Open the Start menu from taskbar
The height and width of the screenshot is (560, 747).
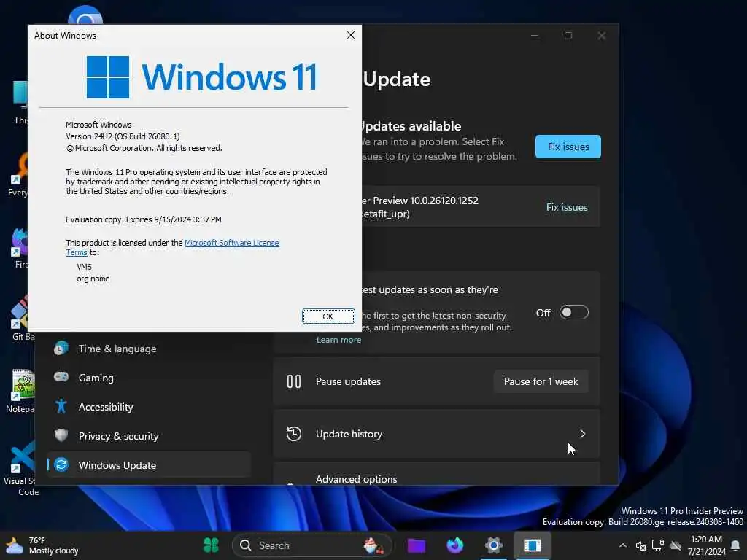[211, 545]
